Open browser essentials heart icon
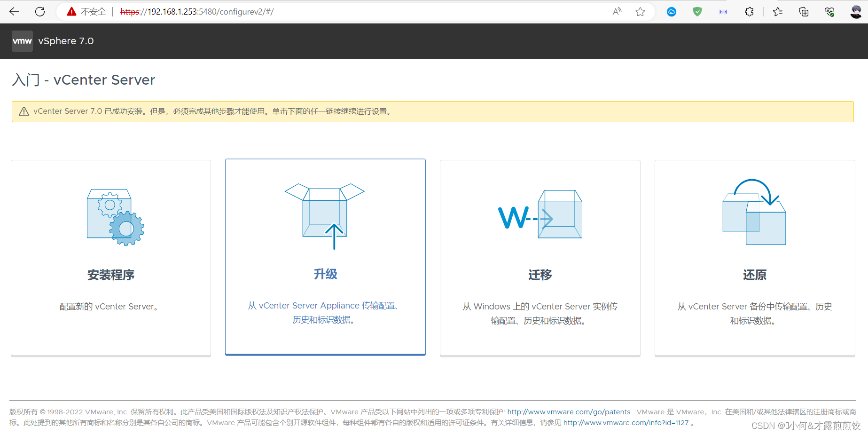This screenshot has height=435, width=868. tap(829, 12)
